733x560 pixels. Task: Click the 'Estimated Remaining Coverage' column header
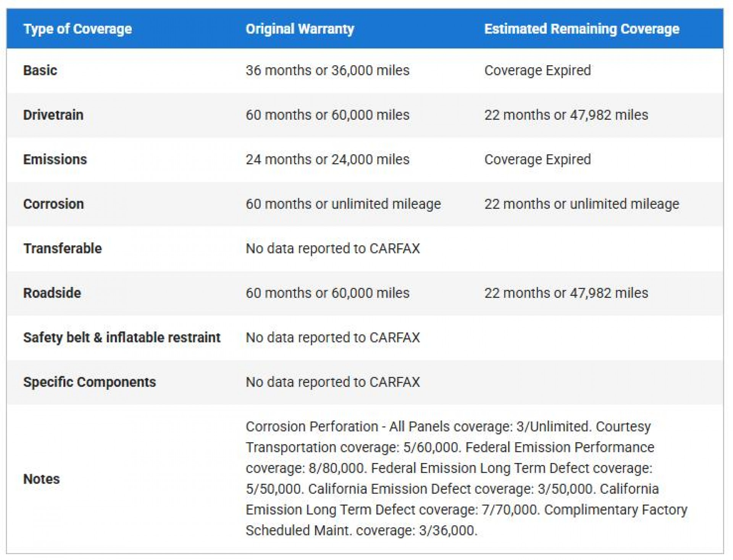tap(581, 29)
